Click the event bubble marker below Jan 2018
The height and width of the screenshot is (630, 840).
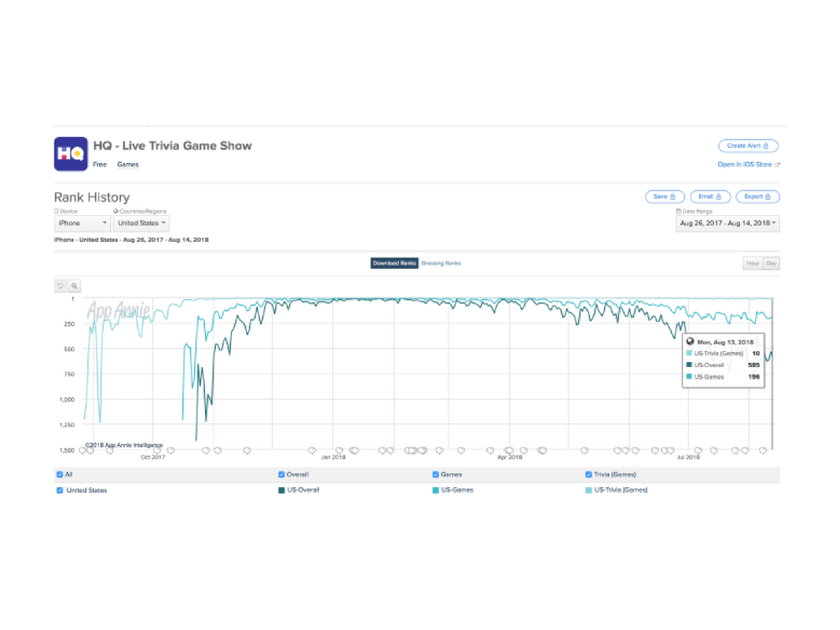[338, 450]
